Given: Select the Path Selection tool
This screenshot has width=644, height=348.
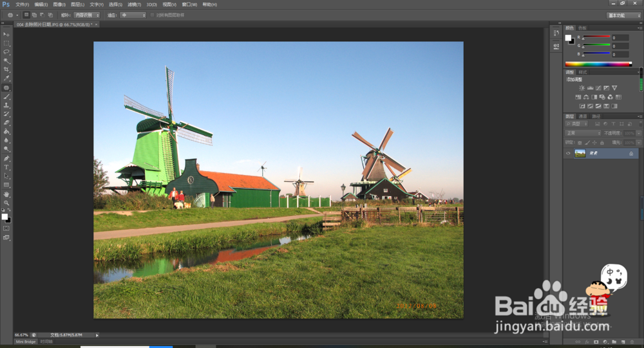Looking at the screenshot, I should point(6,176).
